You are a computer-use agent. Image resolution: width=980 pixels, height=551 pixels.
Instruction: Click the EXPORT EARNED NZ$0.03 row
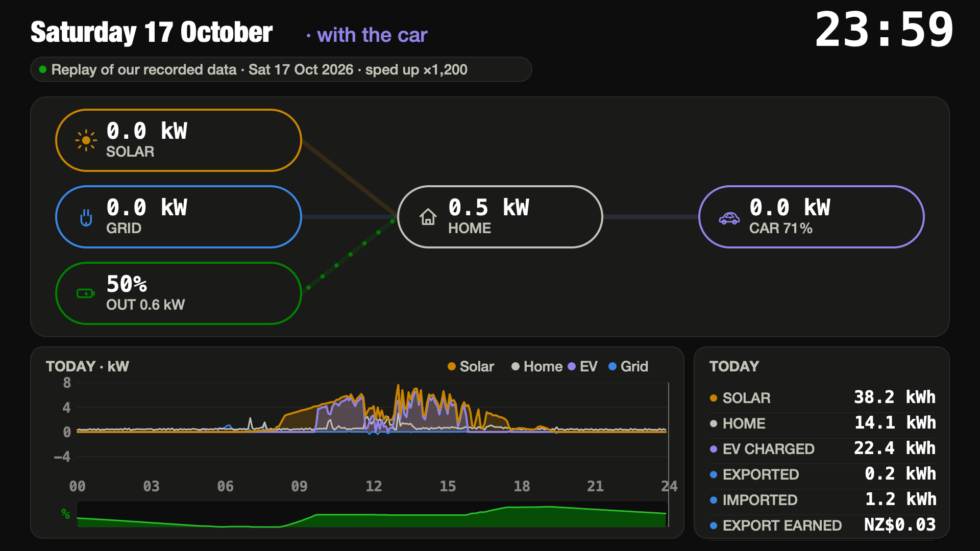point(822,525)
